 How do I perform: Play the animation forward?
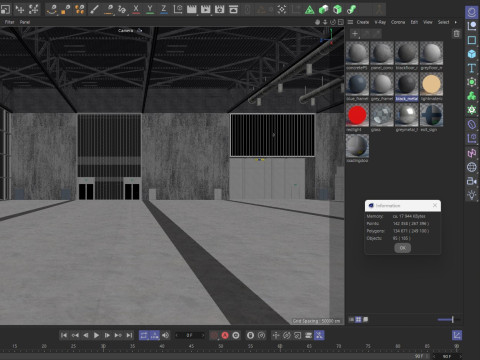[x=96, y=335]
